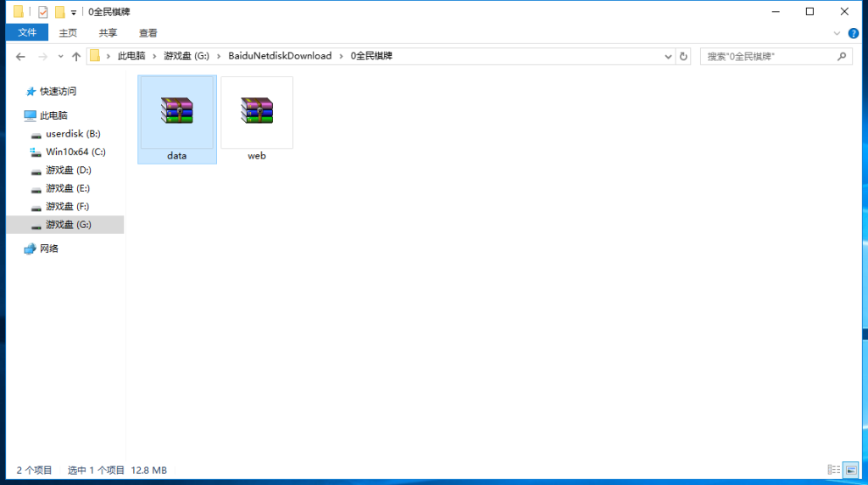Switch to the 查看 ribbon tab
This screenshot has height=485, width=868.
pos(147,33)
